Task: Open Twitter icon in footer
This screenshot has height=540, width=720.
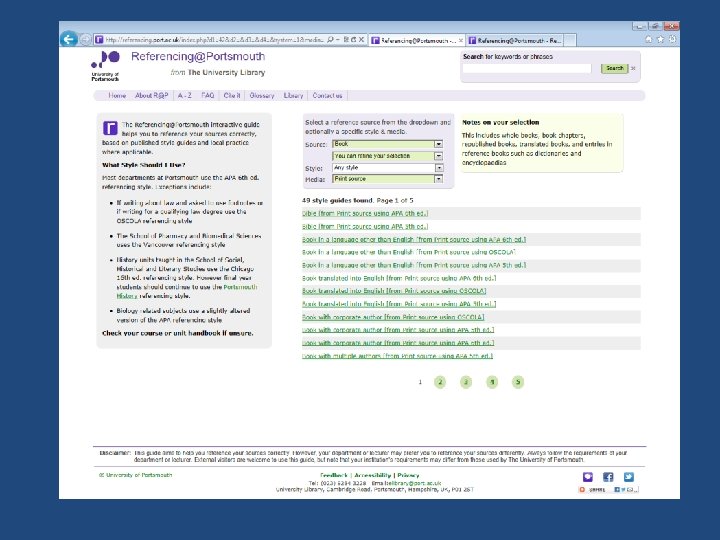Action: click(x=629, y=477)
